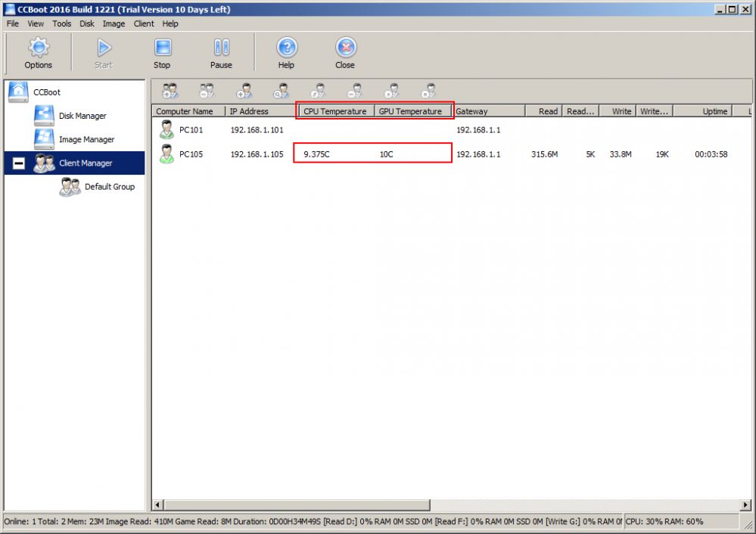This screenshot has width=756, height=534.
Task: Select the CCBoot root home icon
Action: point(18,92)
